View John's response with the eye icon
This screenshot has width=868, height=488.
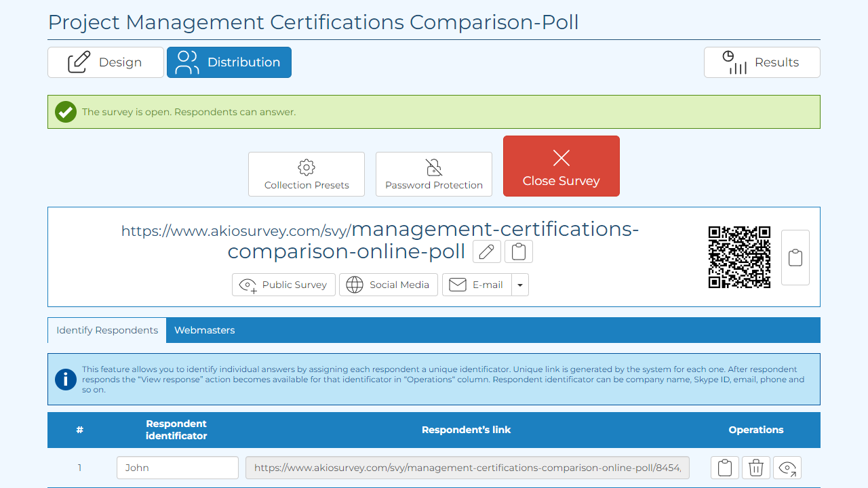[787, 468]
